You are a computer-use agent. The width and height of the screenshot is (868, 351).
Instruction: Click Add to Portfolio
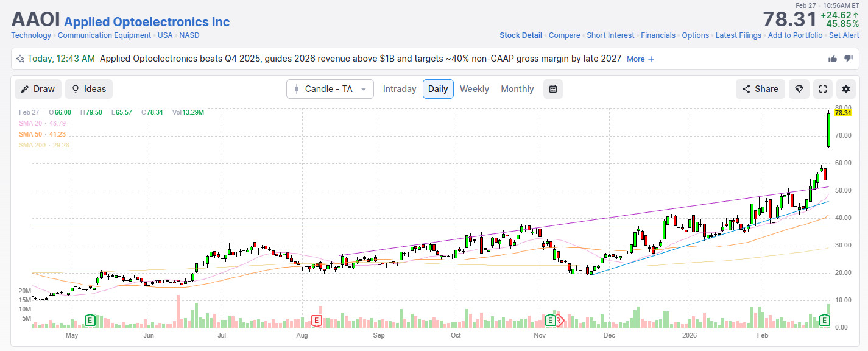795,35
